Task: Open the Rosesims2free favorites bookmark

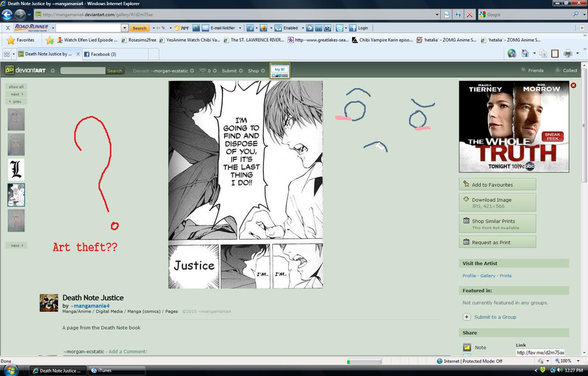Action: point(139,40)
